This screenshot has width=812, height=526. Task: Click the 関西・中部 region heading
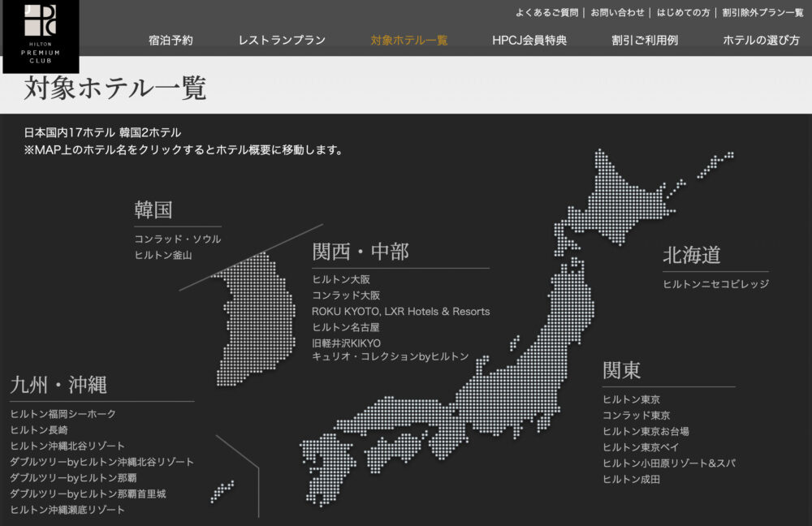coord(361,252)
